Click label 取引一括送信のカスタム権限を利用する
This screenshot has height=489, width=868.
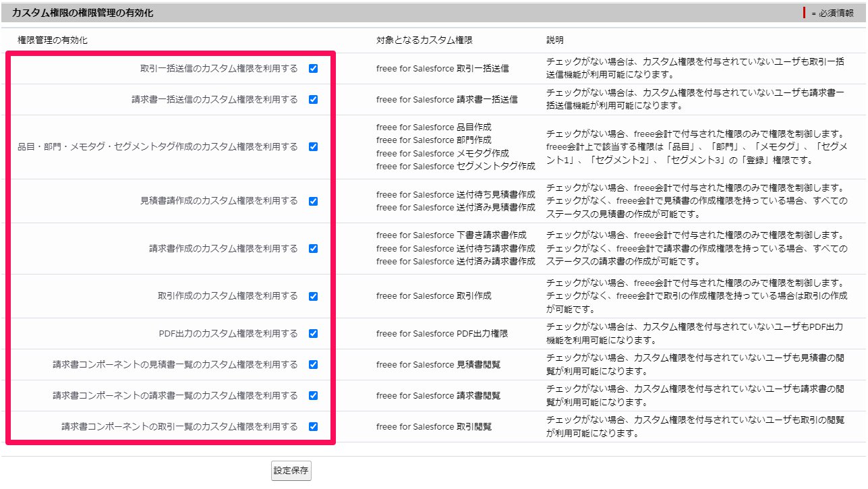point(219,68)
